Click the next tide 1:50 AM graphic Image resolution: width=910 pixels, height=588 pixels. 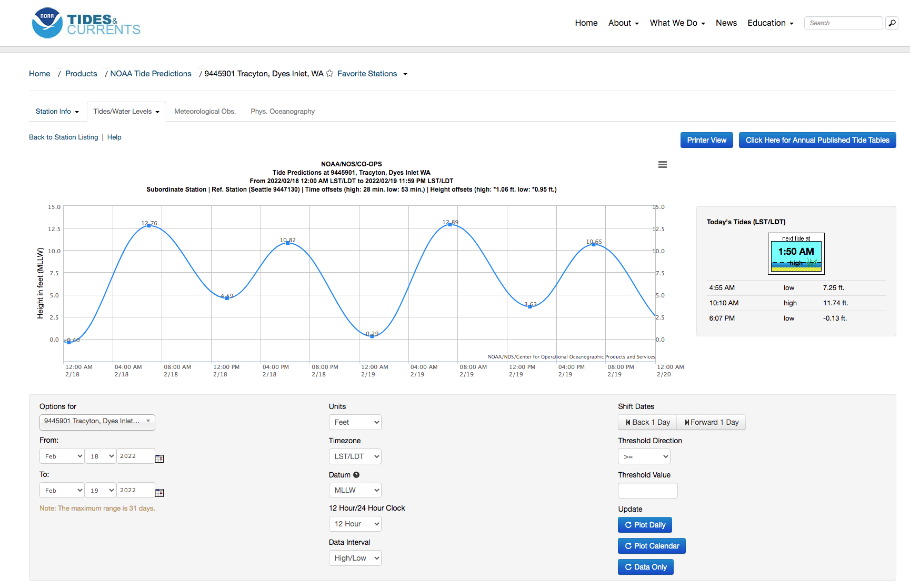pyautogui.click(x=796, y=254)
